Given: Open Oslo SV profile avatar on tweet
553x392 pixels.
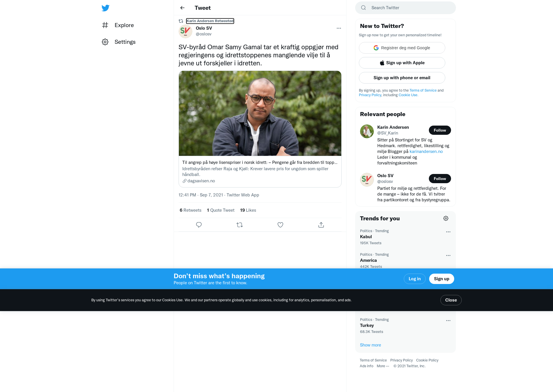Looking at the screenshot, I should [185, 31].
